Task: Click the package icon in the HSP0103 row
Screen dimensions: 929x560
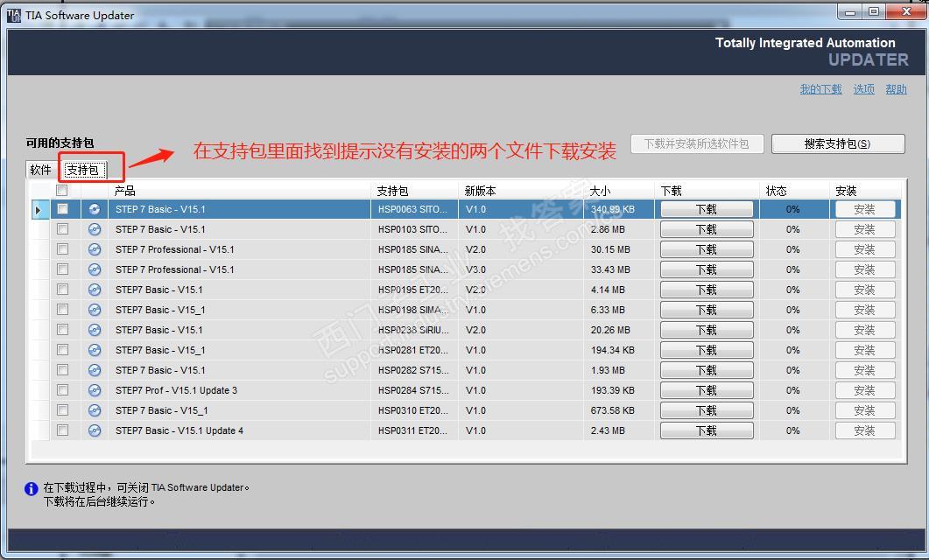Action: pyautogui.click(x=95, y=229)
